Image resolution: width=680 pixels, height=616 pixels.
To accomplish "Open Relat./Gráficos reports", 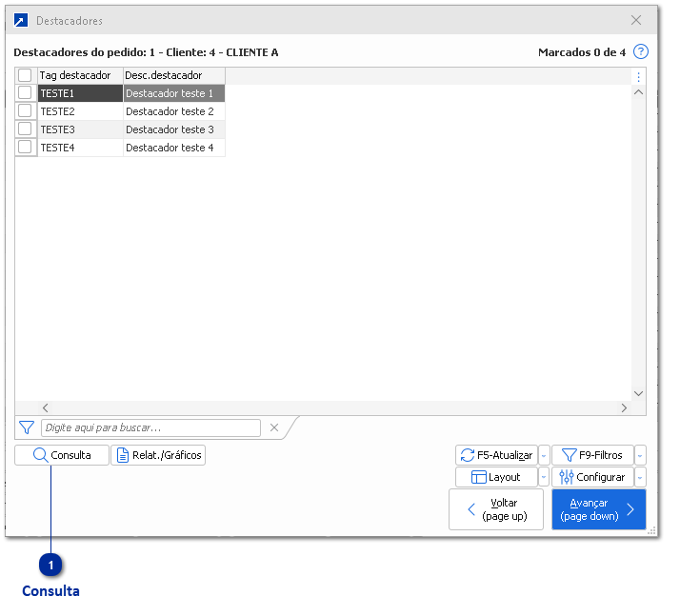I will [x=158, y=455].
